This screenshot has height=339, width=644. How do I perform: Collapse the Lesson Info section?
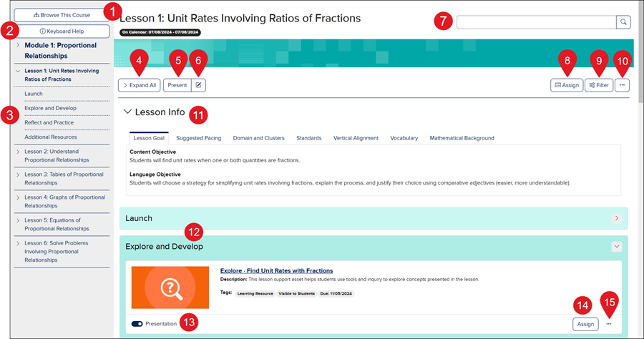tap(128, 112)
